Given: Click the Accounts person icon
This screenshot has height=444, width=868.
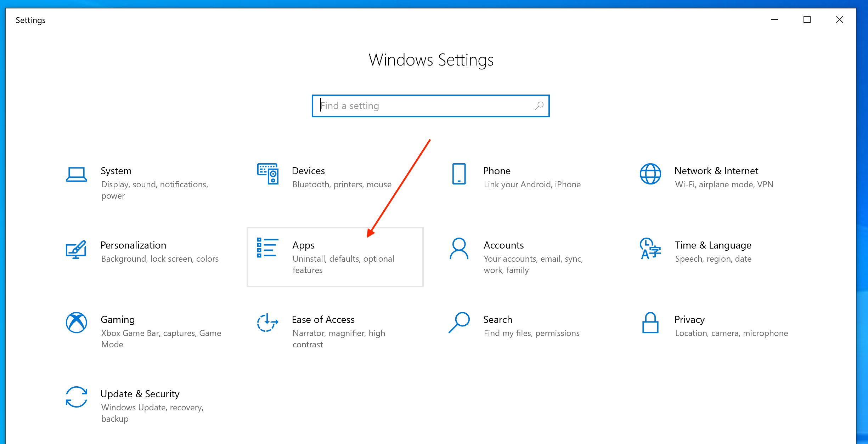Looking at the screenshot, I should click(459, 249).
